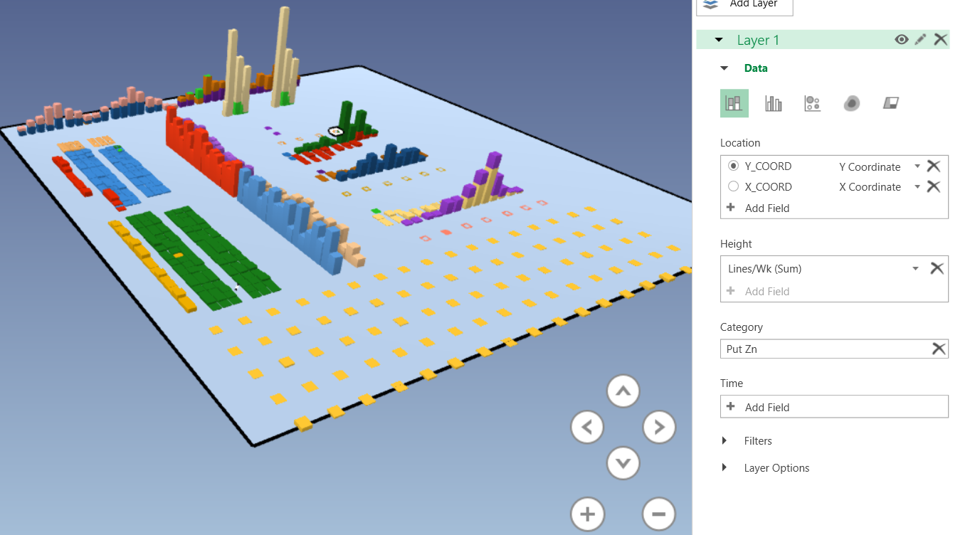Click the Layer 1 title text
This screenshot has height=535, width=980.
758,41
